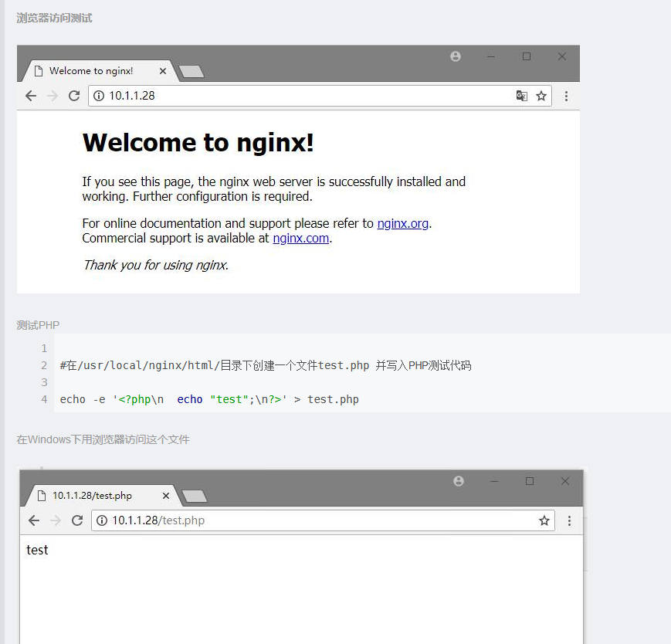
Task: Click site info icon beside 10.1.1.28 address
Action: tap(99, 96)
